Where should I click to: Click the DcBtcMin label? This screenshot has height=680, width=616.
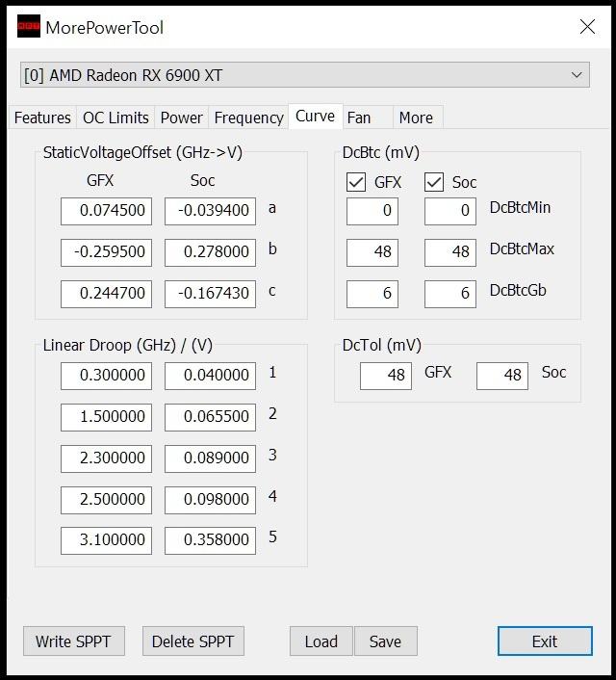coord(520,208)
